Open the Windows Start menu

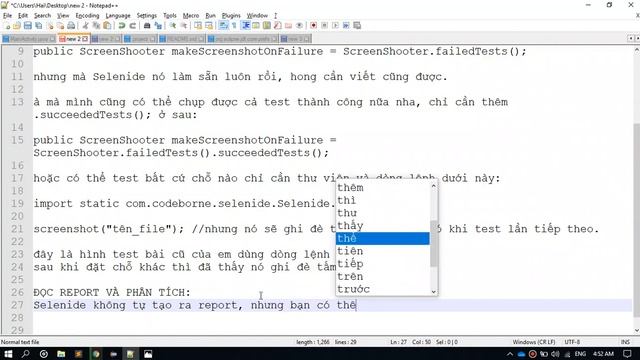pos(8,354)
